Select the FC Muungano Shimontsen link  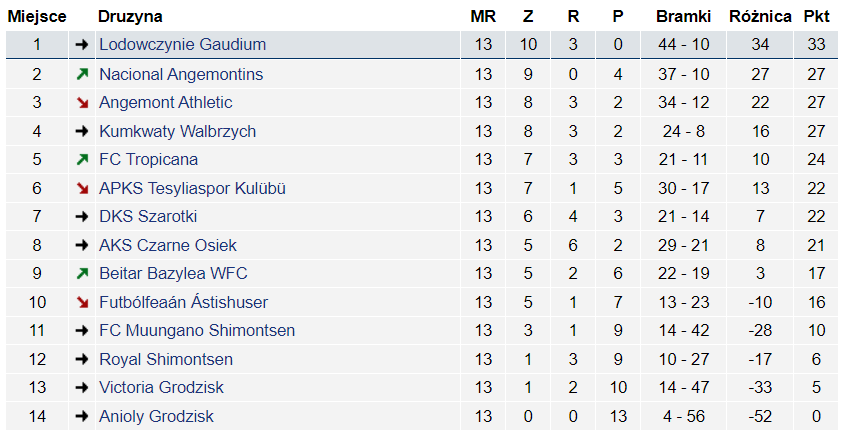197,331
